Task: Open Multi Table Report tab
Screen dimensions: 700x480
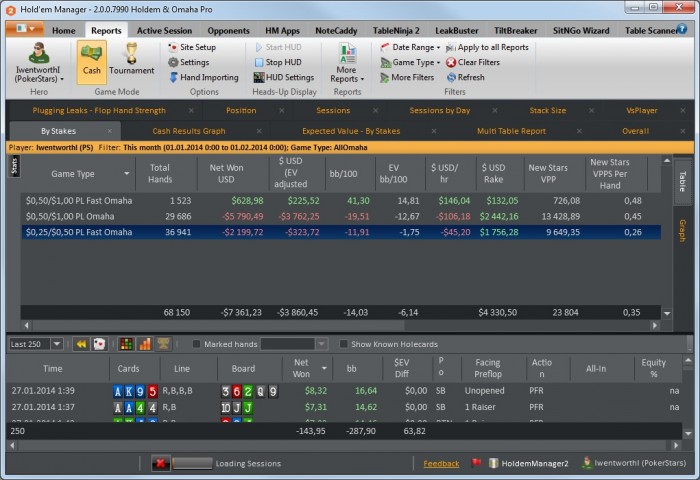Action: 511,131
